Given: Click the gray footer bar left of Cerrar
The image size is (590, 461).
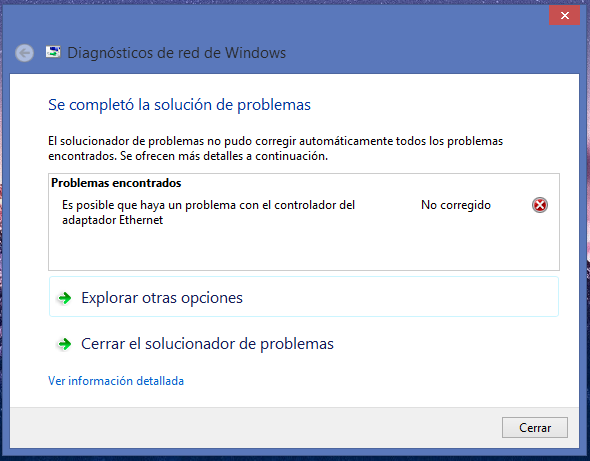Looking at the screenshot, I should point(256,428).
